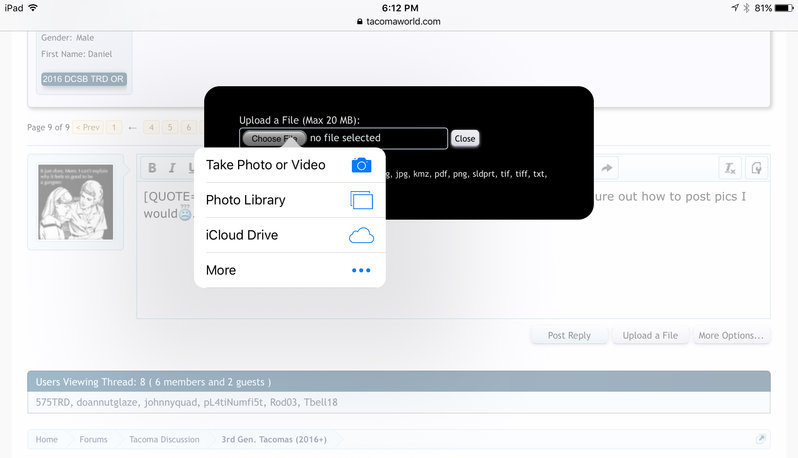Click the breadcrumb jump arrow icon

760,439
